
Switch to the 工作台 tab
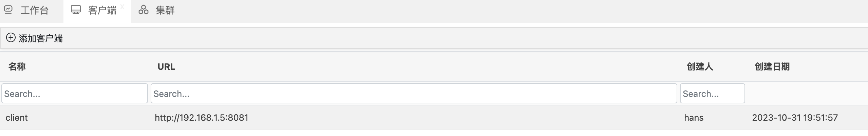point(34,11)
